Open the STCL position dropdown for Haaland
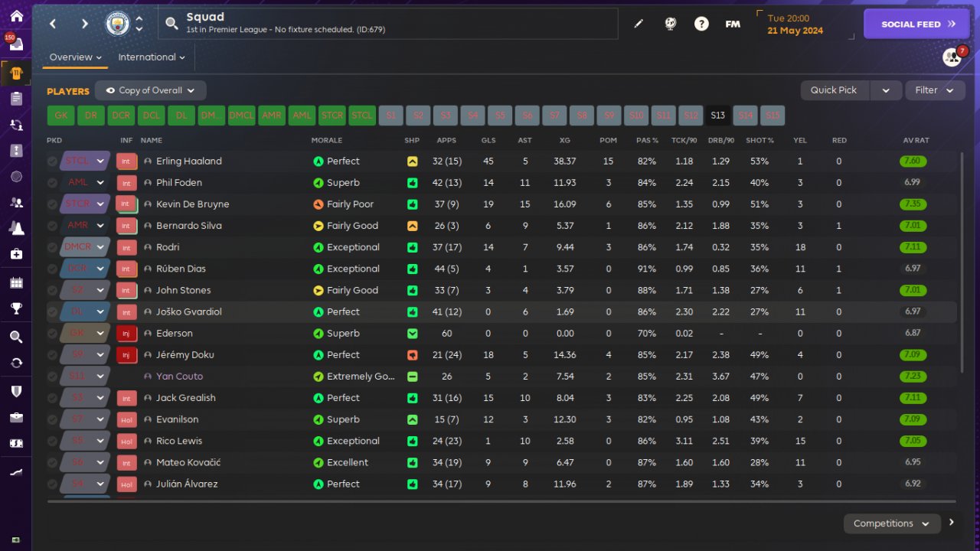This screenshot has height=551, width=980. coord(85,161)
